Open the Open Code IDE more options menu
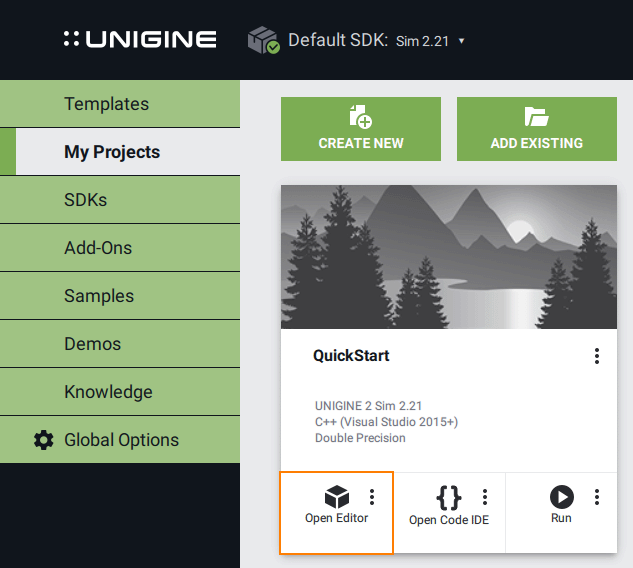This screenshot has width=633, height=568. tap(485, 497)
